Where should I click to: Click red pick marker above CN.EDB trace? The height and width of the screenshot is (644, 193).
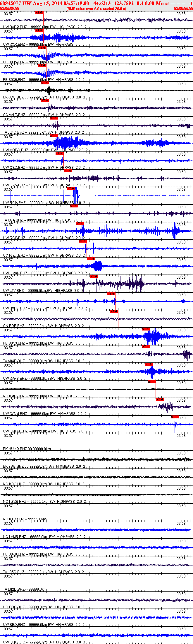114,311
